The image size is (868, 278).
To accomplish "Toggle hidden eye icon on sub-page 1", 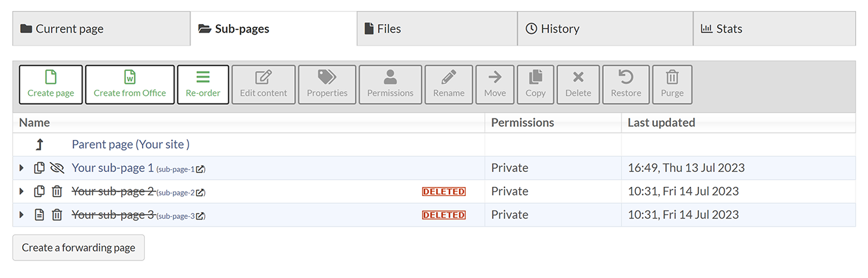I will click(57, 168).
